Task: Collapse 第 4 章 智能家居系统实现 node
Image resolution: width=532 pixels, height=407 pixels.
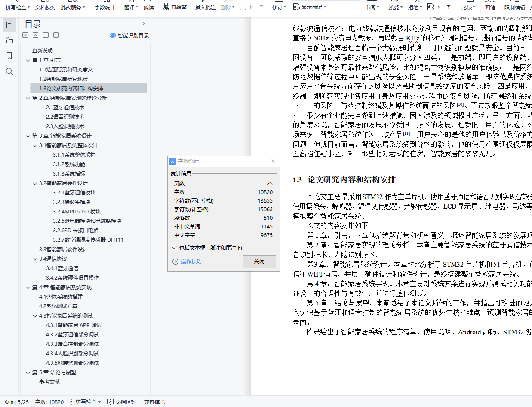Action: pyautogui.click(x=28, y=287)
